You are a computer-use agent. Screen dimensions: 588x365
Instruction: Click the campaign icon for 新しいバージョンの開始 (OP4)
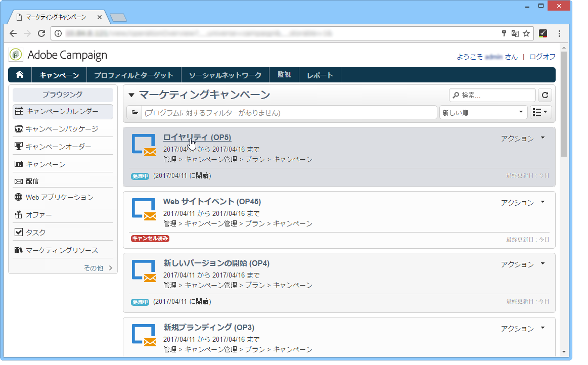click(x=144, y=271)
